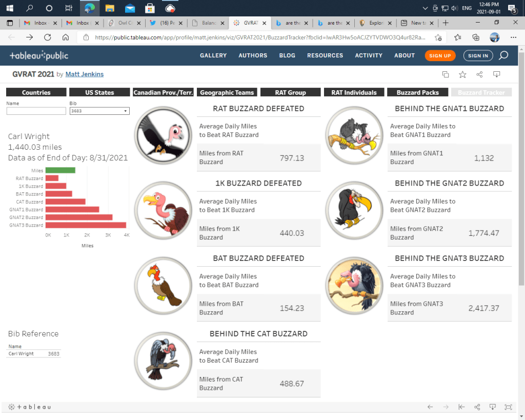This screenshot has width=525, height=420.
Task: Favorite this viz with the star icon
Action: click(462, 74)
